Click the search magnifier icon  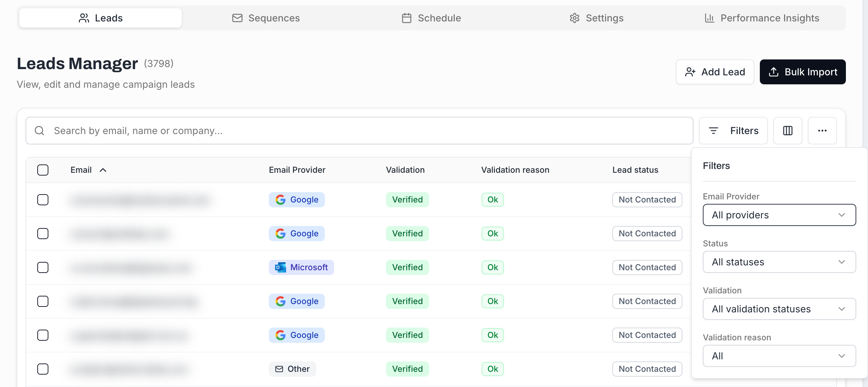coord(39,131)
